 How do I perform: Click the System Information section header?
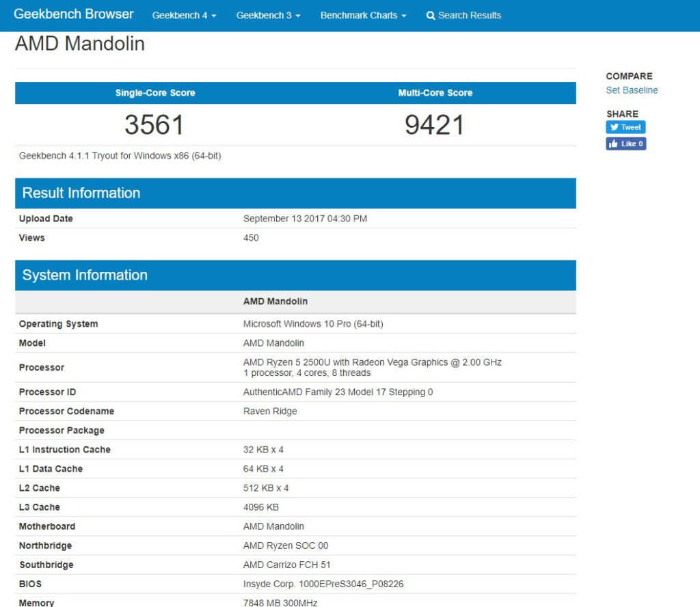pos(85,275)
